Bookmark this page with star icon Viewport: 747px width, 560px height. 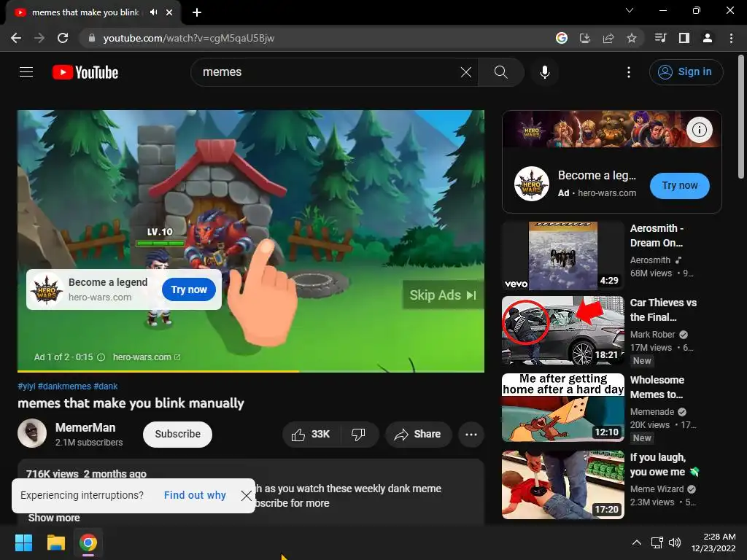click(632, 38)
